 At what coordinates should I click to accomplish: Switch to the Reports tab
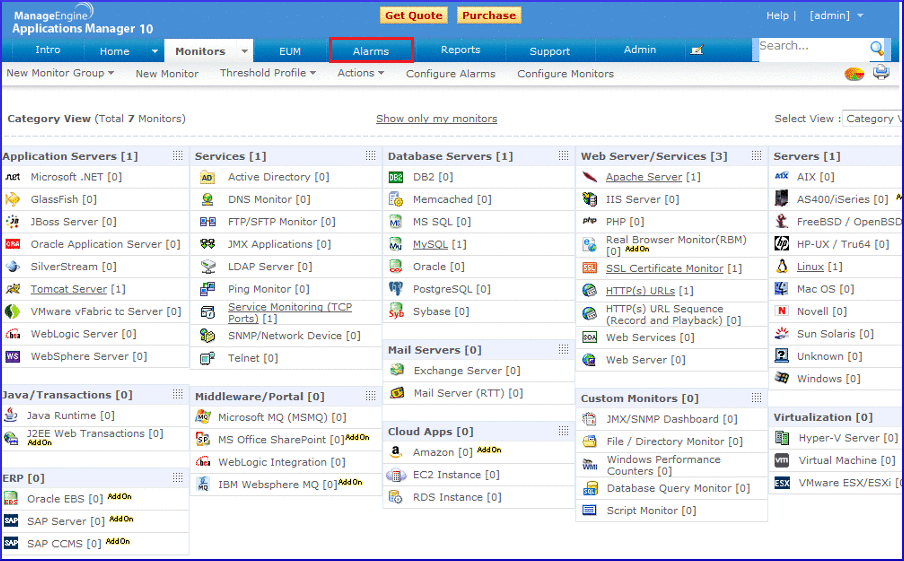click(460, 50)
